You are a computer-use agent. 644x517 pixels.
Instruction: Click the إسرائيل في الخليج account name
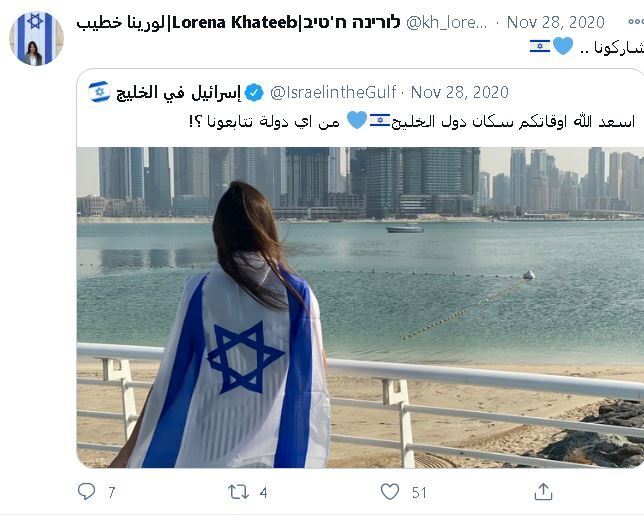click(179, 92)
